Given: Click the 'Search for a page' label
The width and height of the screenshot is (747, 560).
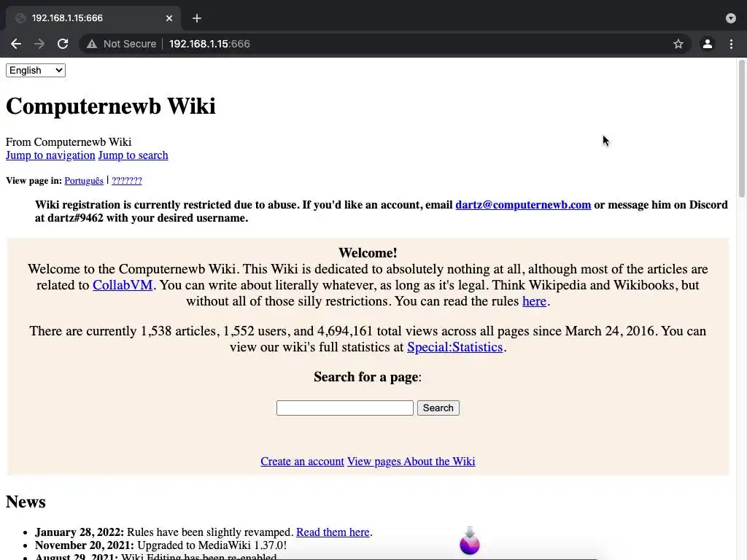Looking at the screenshot, I should [366, 377].
